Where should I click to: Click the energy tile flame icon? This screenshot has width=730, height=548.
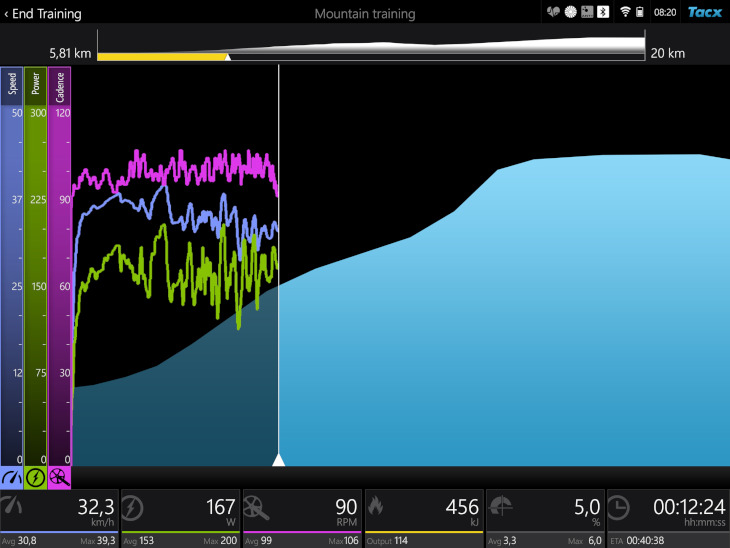[375, 505]
